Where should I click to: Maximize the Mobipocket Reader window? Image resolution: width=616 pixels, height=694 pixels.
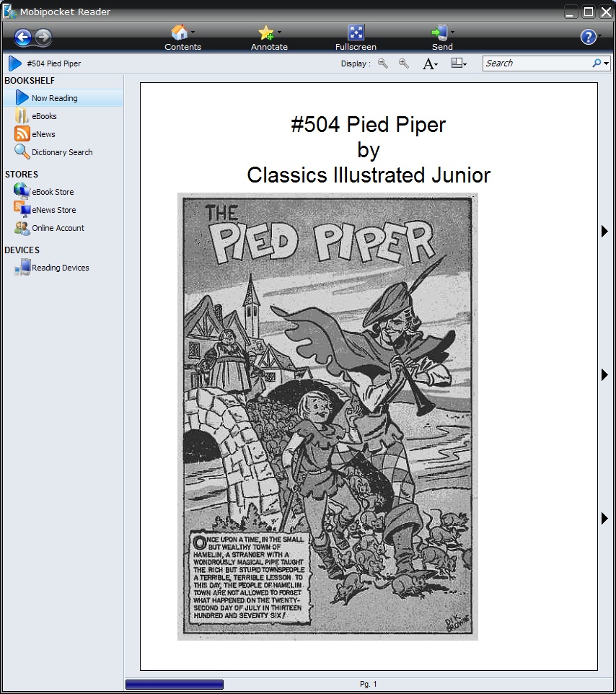(x=589, y=12)
